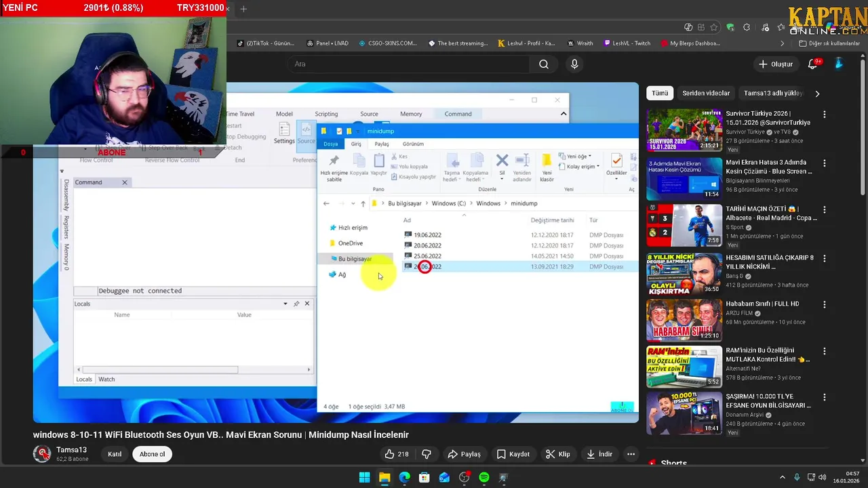Open RAM'inizin Bu Özelliğini video title
The width and height of the screenshot is (868, 488).
[768, 355]
